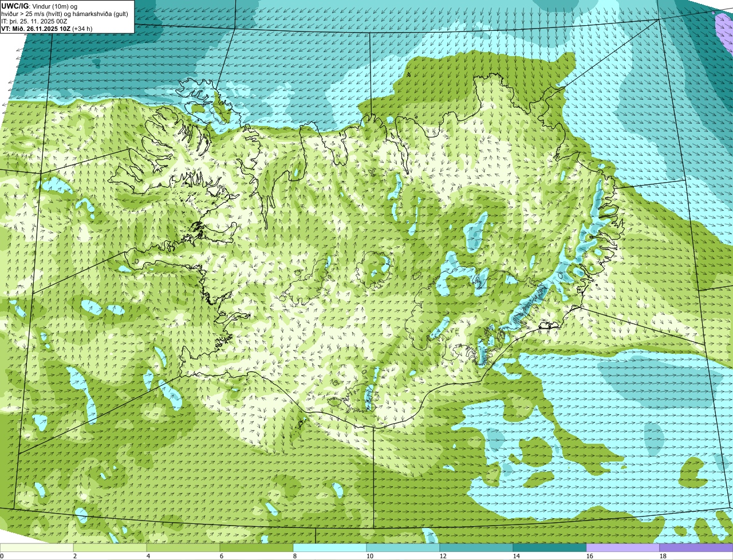Select the 6–8 m/s olive green swatch

257,548
